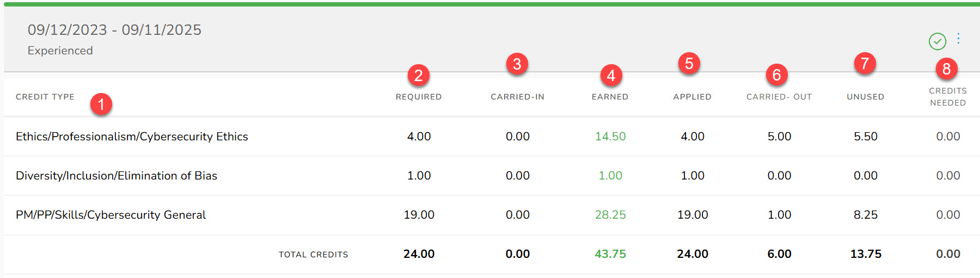
Task: Click red marker number 8 above Credits Needed
Action: click(x=946, y=69)
